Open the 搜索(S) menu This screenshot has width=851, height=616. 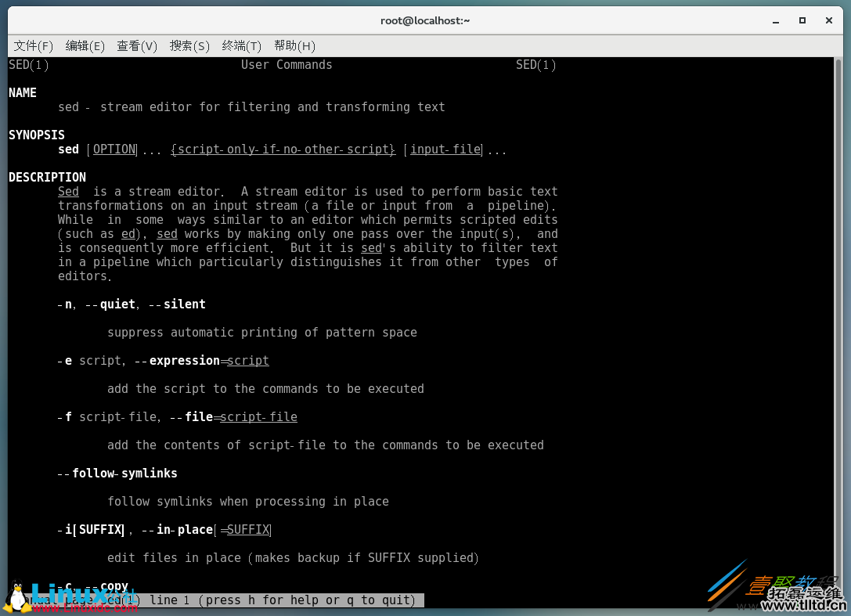189,46
